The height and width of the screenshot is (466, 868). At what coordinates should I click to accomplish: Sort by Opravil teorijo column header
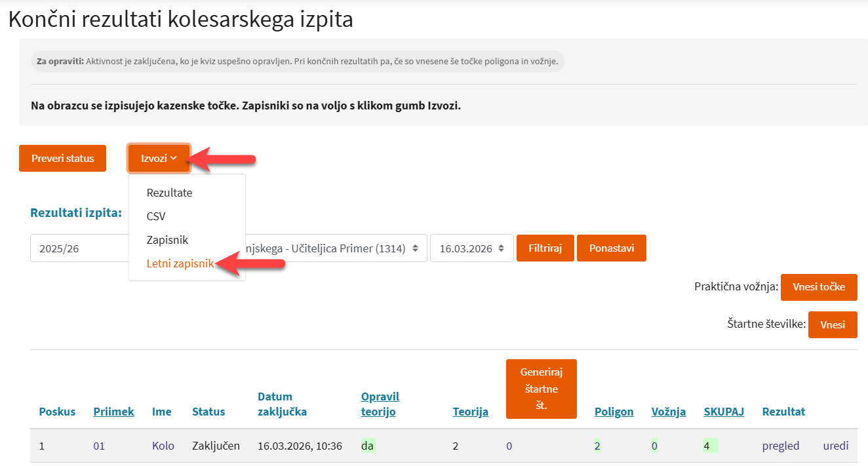(380, 404)
